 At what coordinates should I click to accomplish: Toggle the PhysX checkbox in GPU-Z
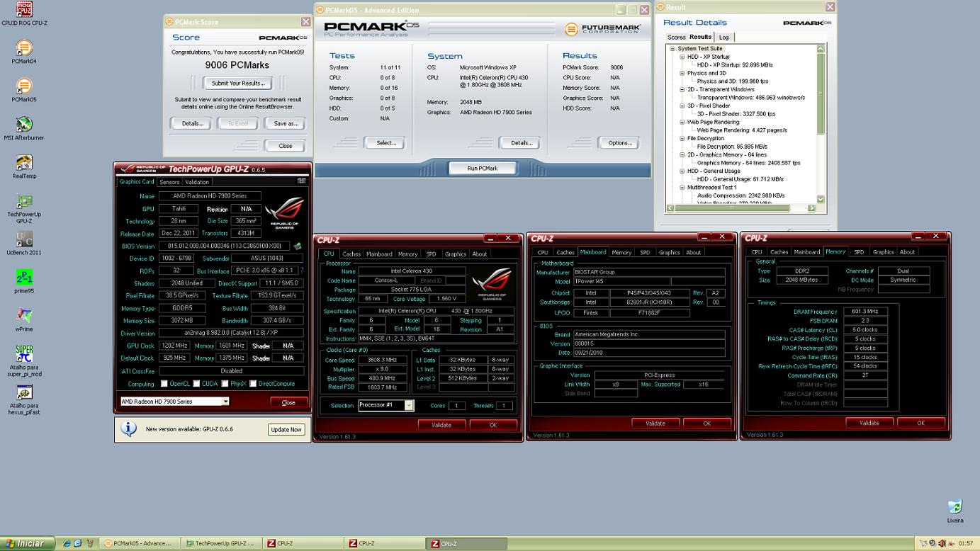coord(224,384)
